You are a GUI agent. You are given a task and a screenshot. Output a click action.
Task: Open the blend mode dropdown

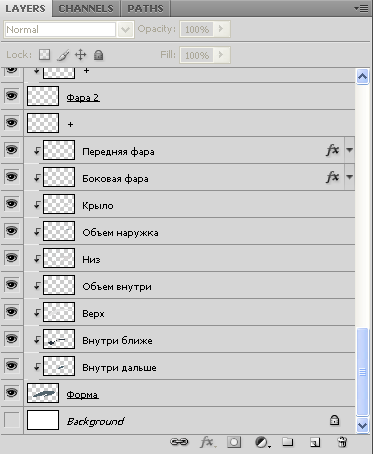[x=125, y=30]
